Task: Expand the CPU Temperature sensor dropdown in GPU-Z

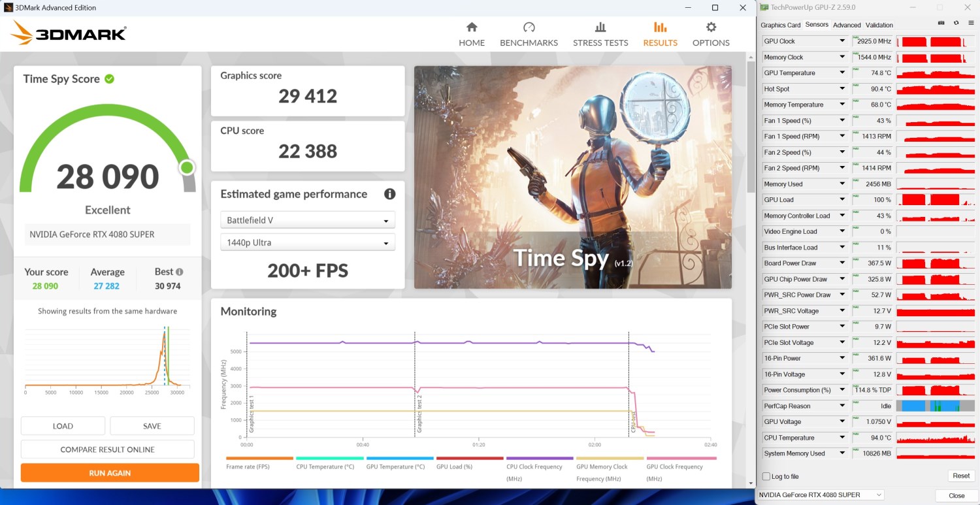Action: click(x=842, y=438)
